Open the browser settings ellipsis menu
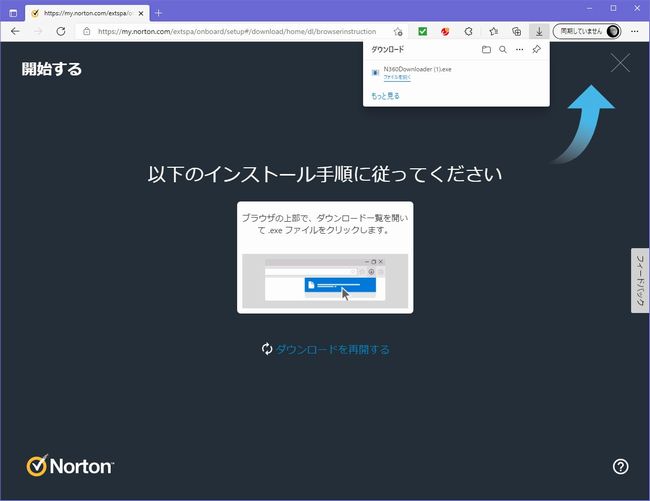 coord(635,31)
